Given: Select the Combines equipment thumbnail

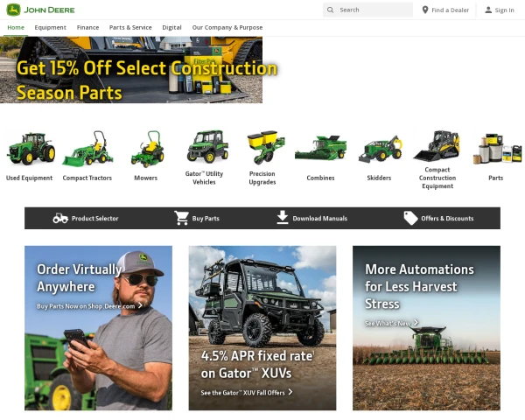Looking at the screenshot, I should click(320, 157).
